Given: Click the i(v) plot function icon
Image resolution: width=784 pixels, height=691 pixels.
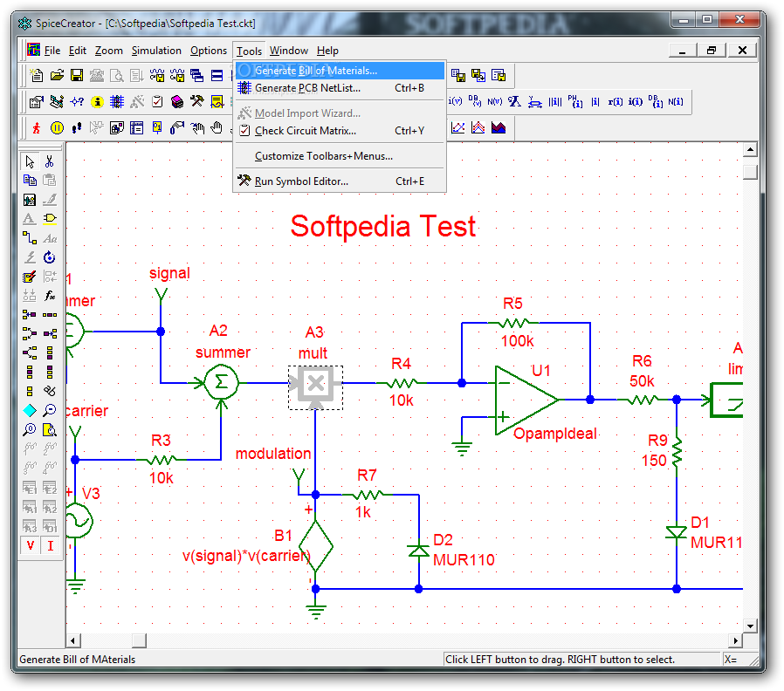Looking at the screenshot, I should (455, 102).
